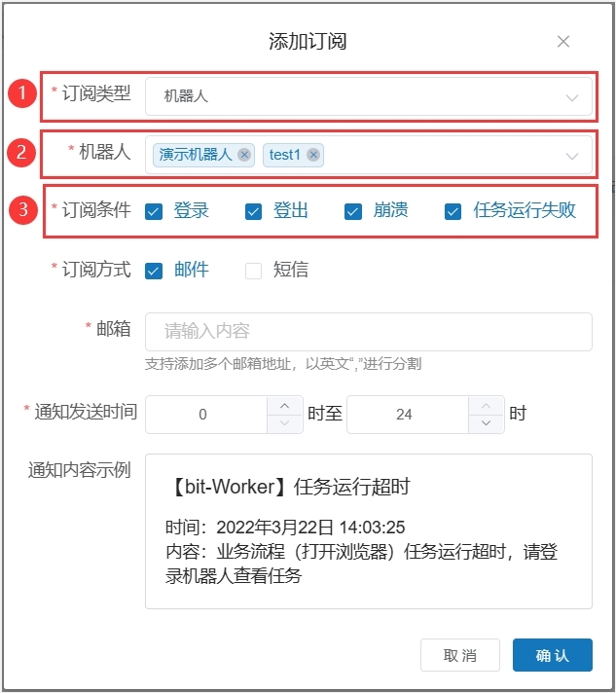Uncheck the 登出 subscription condition

coord(253,211)
